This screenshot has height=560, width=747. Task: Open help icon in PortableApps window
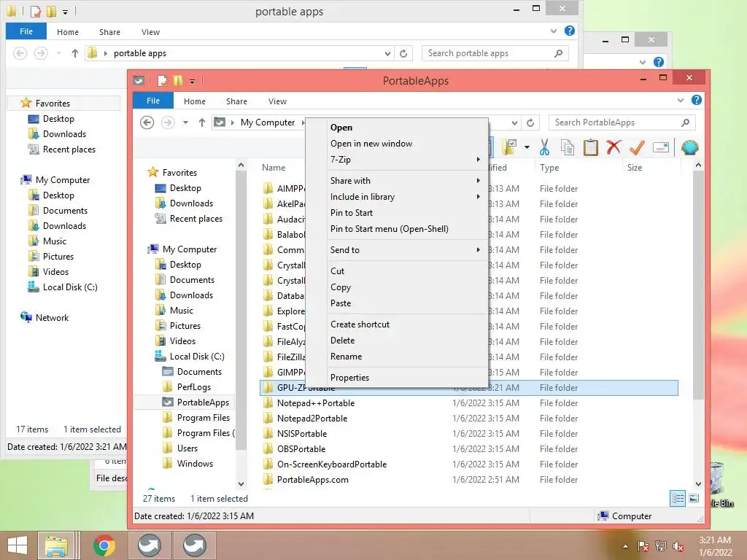point(696,100)
